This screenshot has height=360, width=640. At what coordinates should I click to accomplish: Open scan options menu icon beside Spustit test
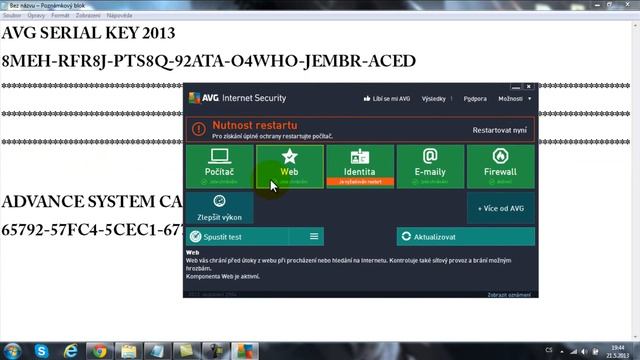coord(314,237)
